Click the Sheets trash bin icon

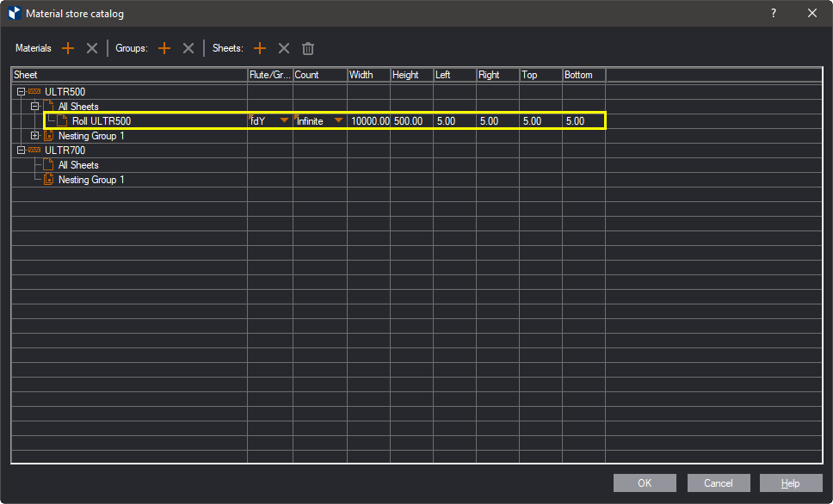pos(308,48)
